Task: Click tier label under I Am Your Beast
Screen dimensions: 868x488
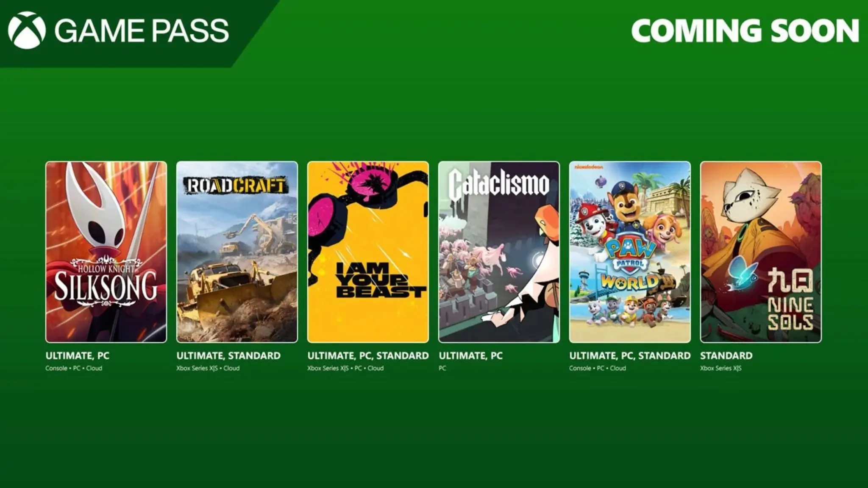Action: pos(368,356)
